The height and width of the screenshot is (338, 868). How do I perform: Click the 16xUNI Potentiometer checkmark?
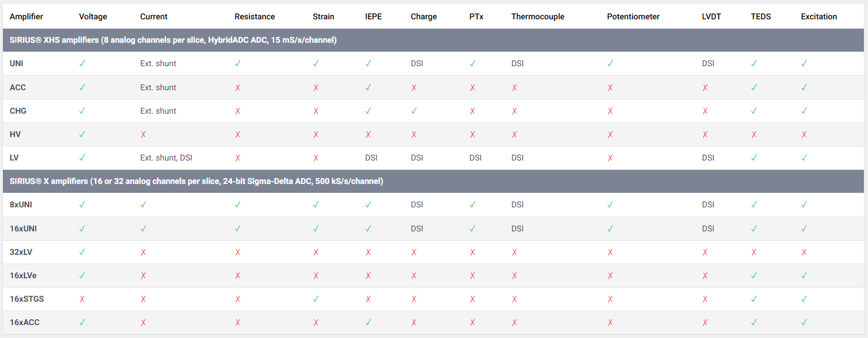610,228
